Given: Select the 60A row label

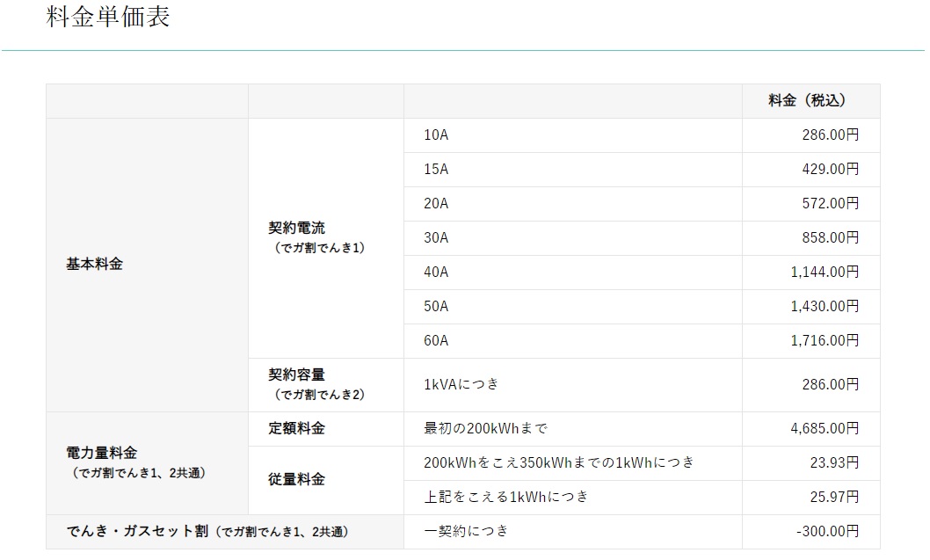Looking at the screenshot, I should tap(437, 340).
